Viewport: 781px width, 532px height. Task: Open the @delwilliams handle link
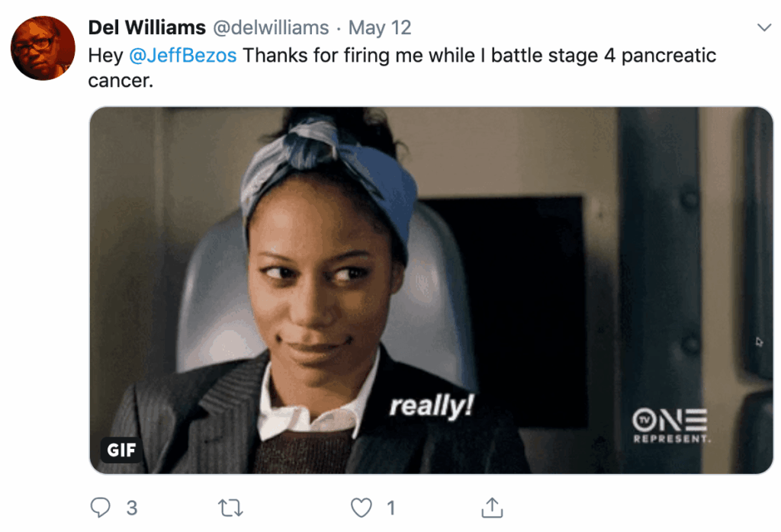point(270,28)
